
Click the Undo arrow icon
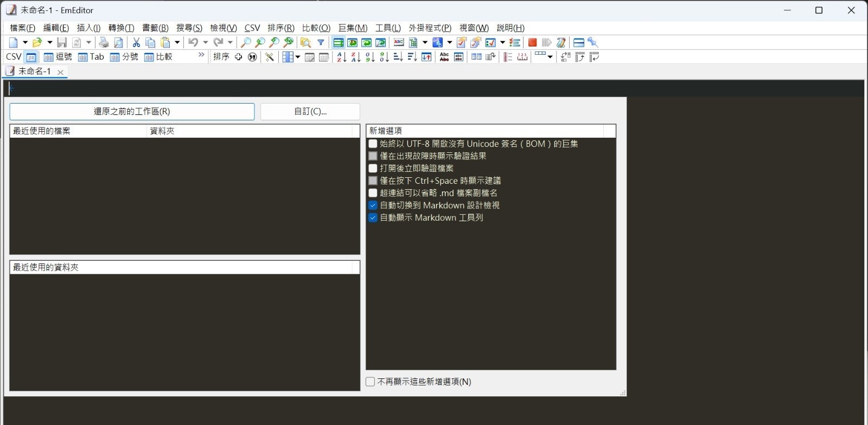[x=193, y=42]
